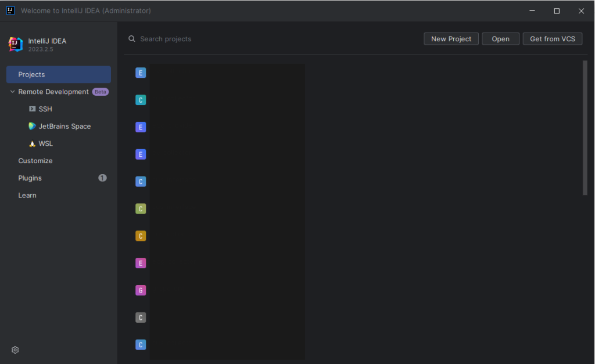Click the project list vertical scrollbar

tap(585, 128)
